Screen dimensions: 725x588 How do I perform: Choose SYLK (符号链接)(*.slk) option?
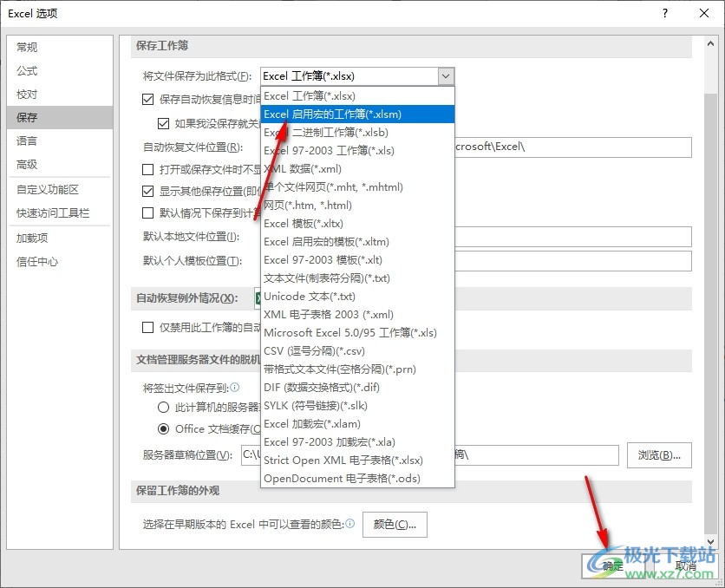click(357, 405)
